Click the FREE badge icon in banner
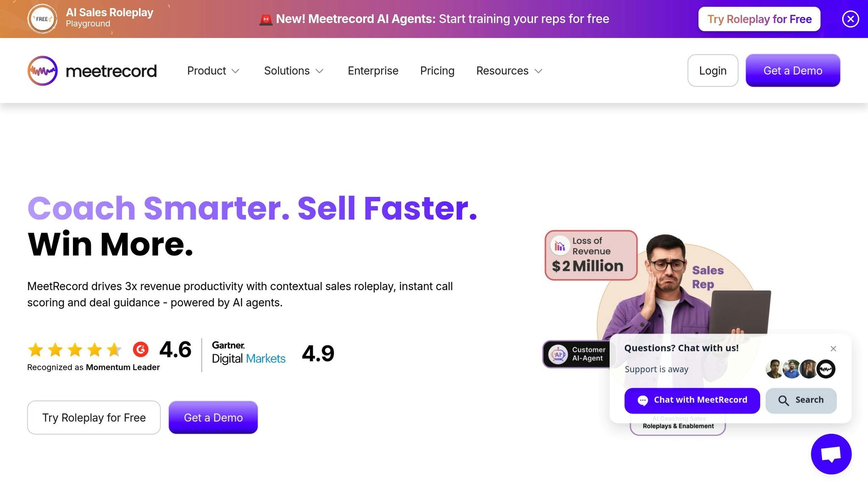The width and height of the screenshot is (868, 488). pos(42,19)
